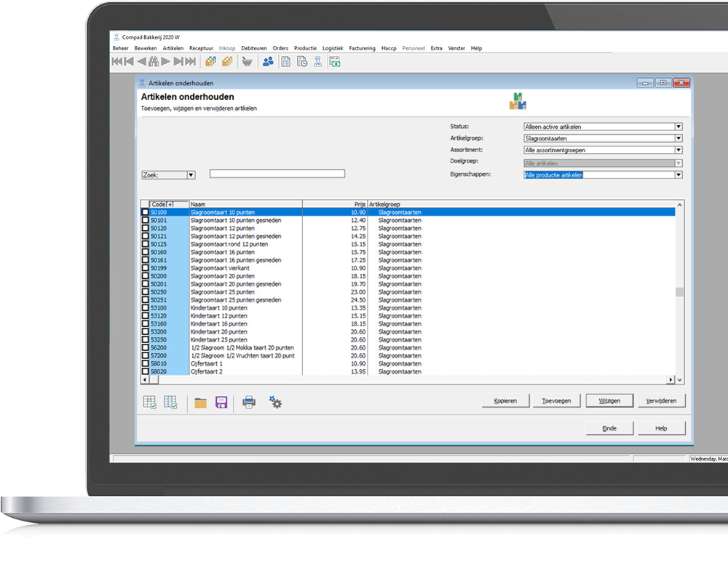Click the Wijzigen button

(x=609, y=401)
